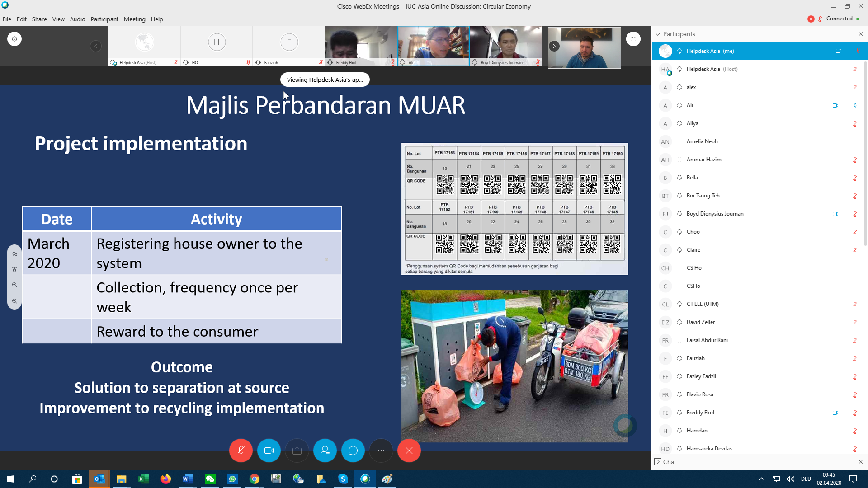The image size is (868, 488).
Task: Open more options three-dots button
Action: (381, 450)
